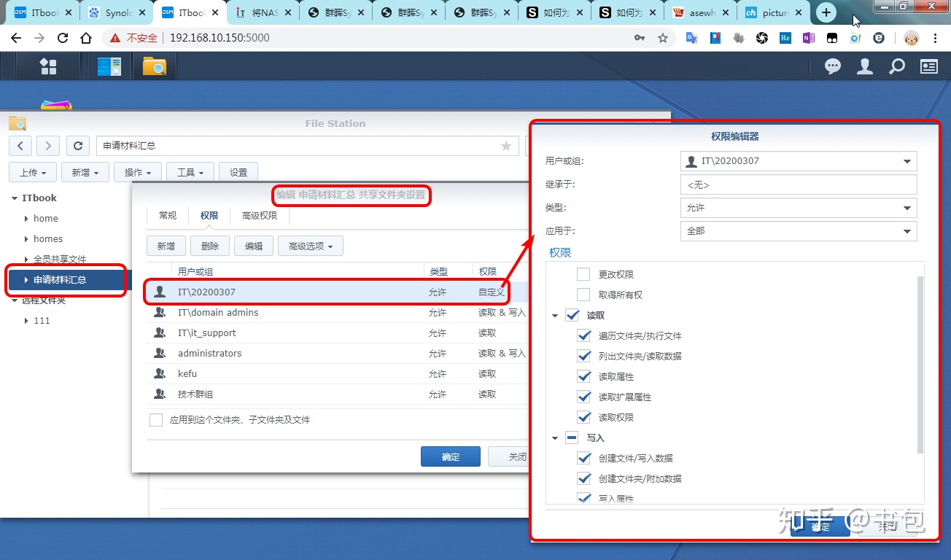Open the 工具 dropdown menu
Screen dimensions: 951x560
point(190,172)
